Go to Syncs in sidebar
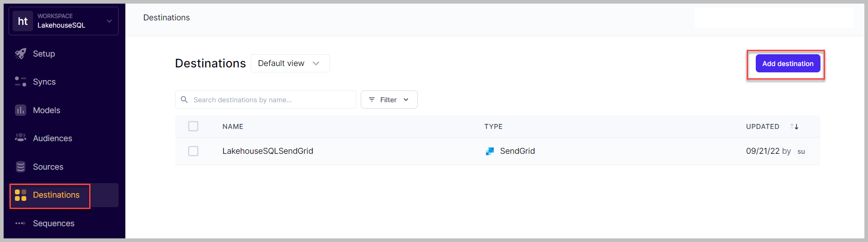 click(x=44, y=82)
